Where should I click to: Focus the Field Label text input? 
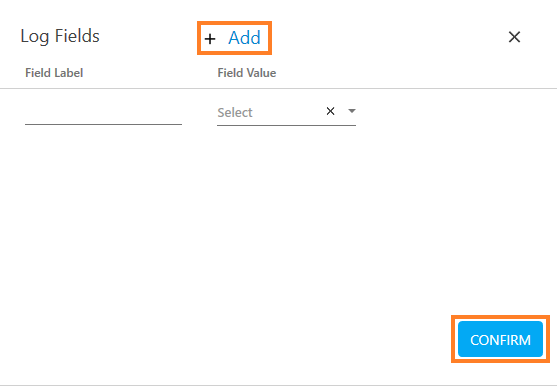pyautogui.click(x=103, y=113)
